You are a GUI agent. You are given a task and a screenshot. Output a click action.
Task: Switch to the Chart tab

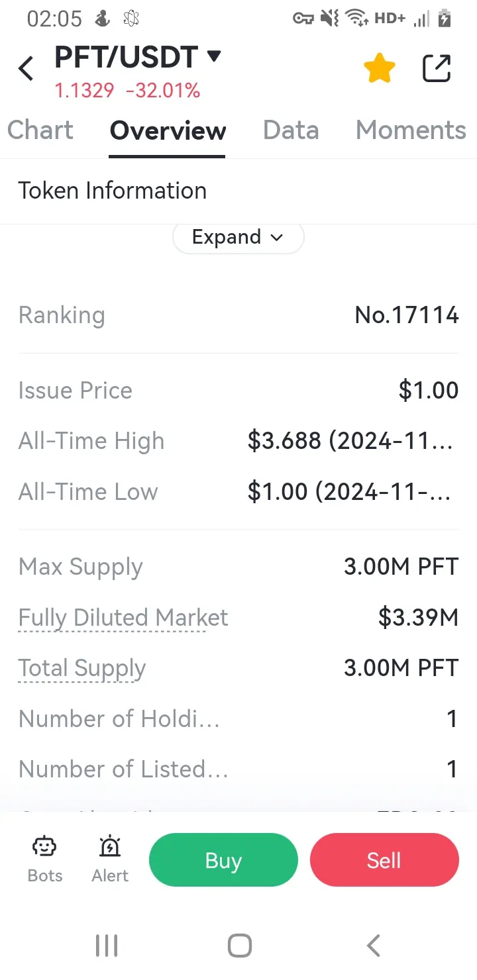coord(40,130)
